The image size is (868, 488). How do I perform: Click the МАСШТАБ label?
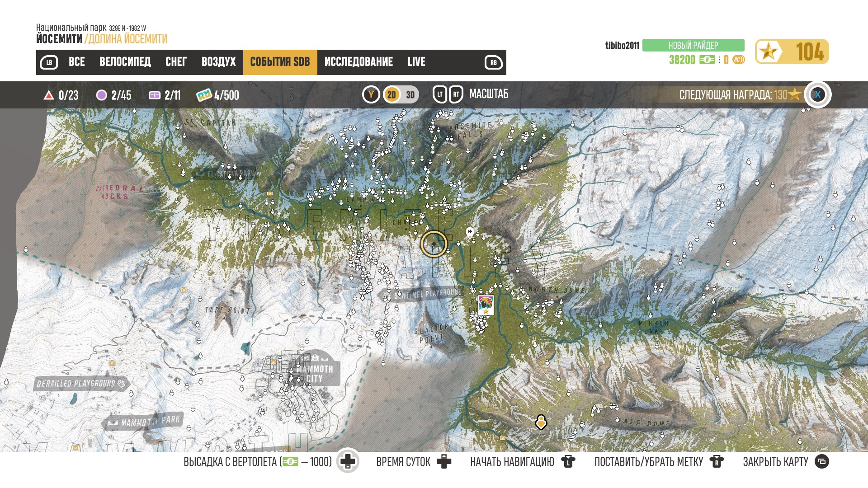point(489,94)
